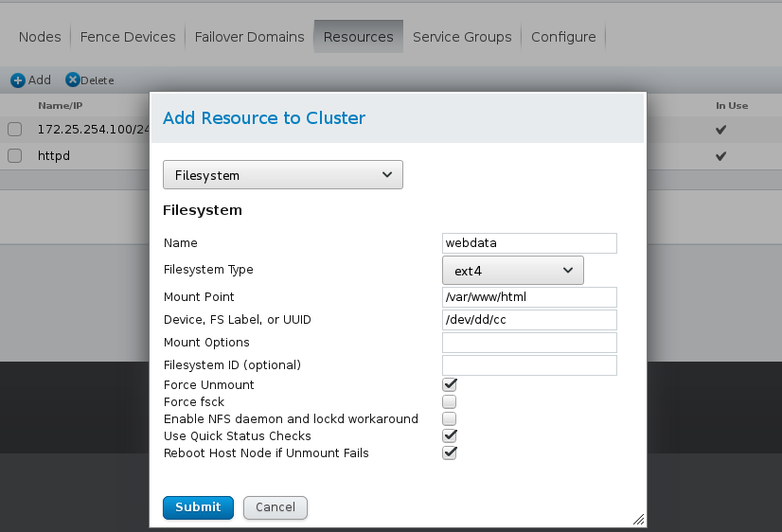
Task: Click the Device, FS Label, or UUID field
Action: [529, 320]
